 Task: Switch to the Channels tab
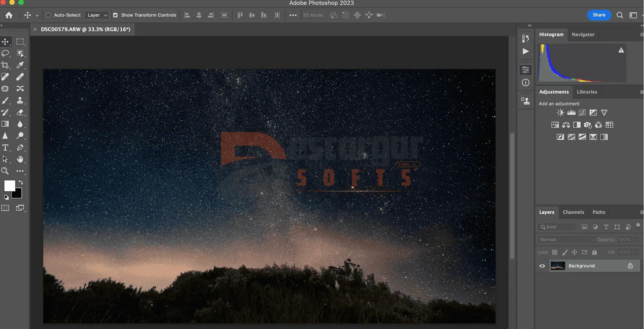[573, 212]
